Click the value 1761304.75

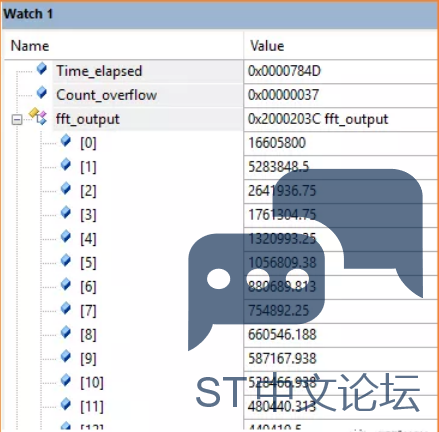pyautogui.click(x=282, y=215)
